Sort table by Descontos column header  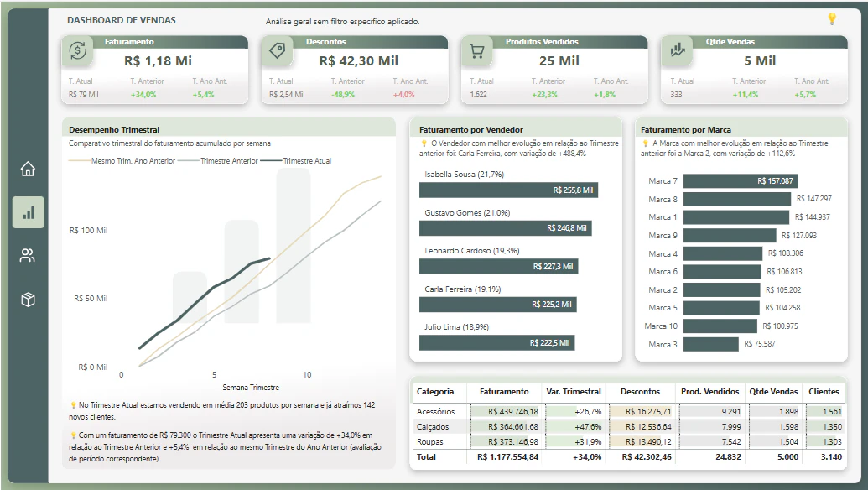(x=640, y=392)
